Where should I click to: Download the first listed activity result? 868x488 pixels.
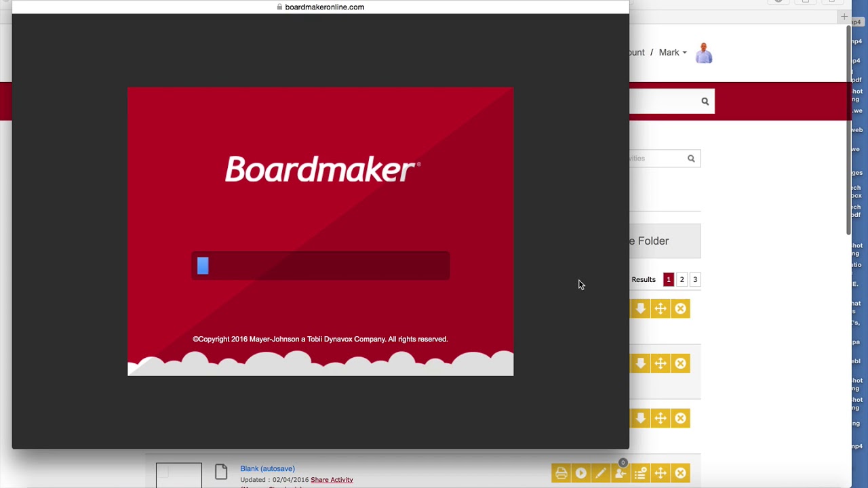click(x=640, y=309)
